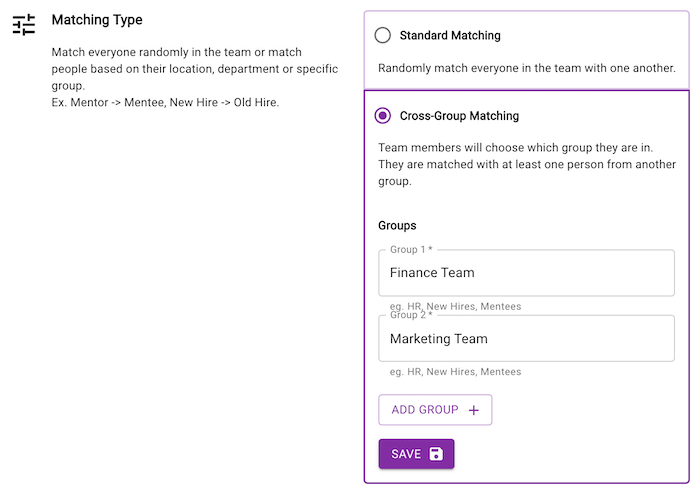Click the plus icon in Add Group

[474, 410]
